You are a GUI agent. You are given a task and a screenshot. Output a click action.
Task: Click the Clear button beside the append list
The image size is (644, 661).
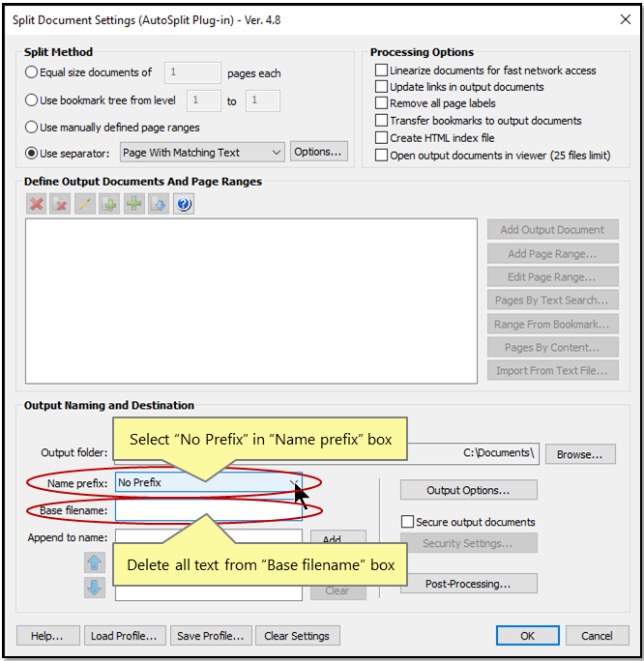tap(337, 591)
